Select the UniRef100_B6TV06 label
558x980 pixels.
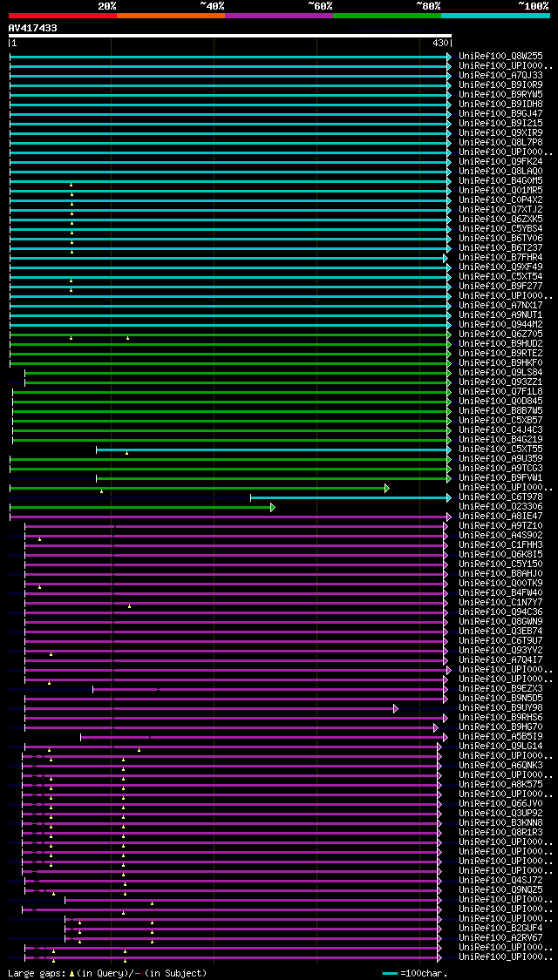[x=500, y=238]
